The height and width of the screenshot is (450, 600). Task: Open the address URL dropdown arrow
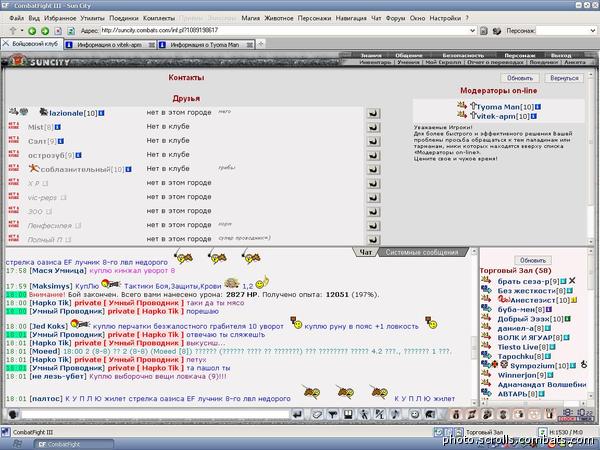click(473, 31)
